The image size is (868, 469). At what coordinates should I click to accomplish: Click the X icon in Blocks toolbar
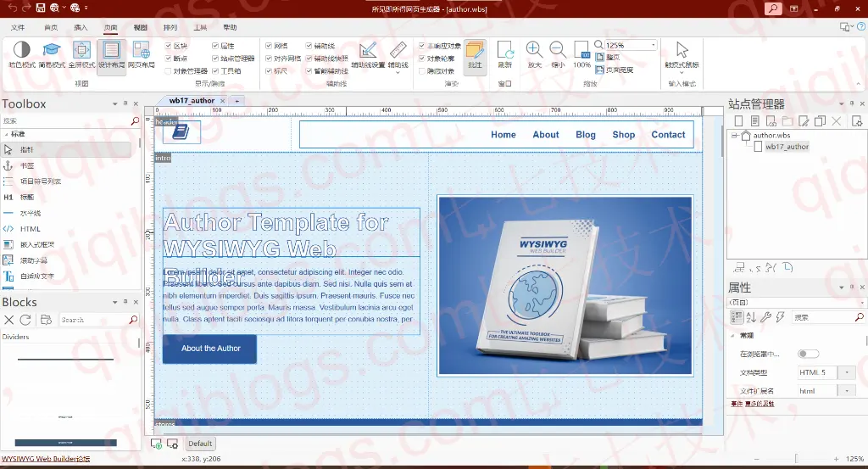point(8,320)
